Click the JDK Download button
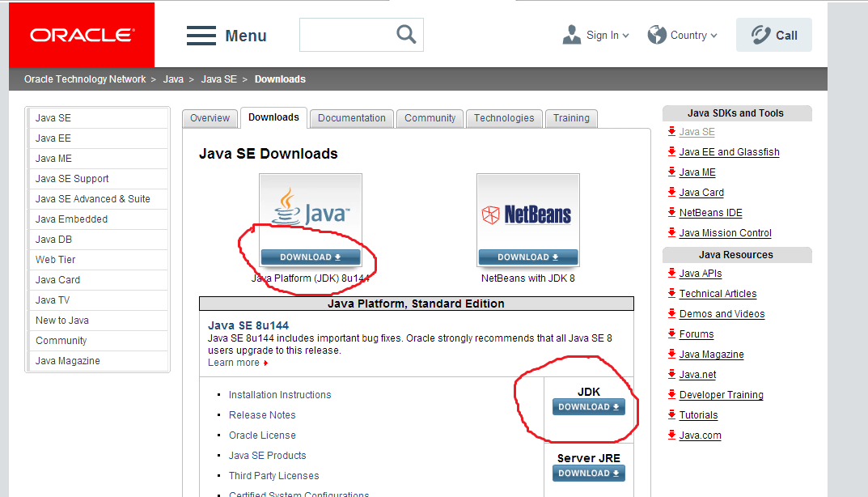The height and width of the screenshot is (497, 868). tap(588, 406)
